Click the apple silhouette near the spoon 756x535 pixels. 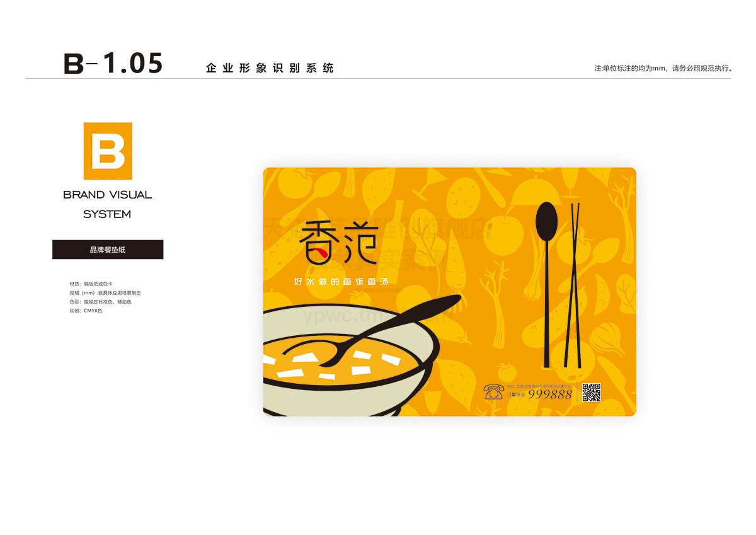point(503,233)
